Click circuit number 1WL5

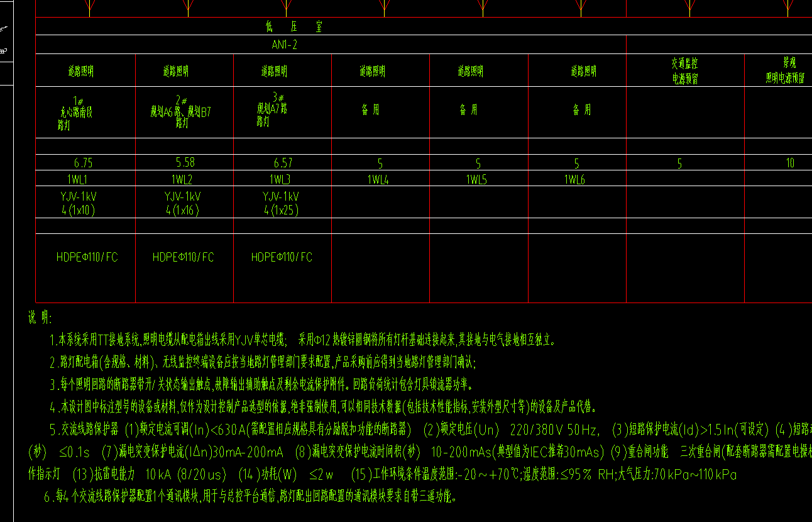click(476, 180)
